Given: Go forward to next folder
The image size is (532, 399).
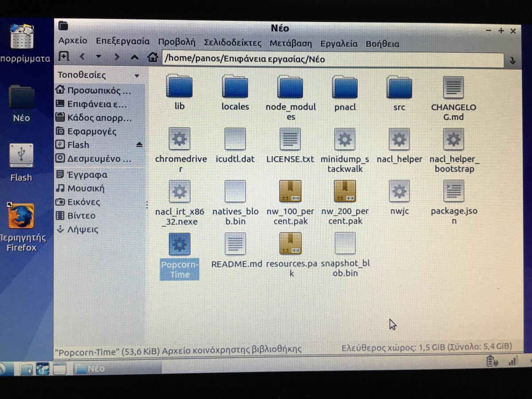Looking at the screenshot, I should 117,57.
